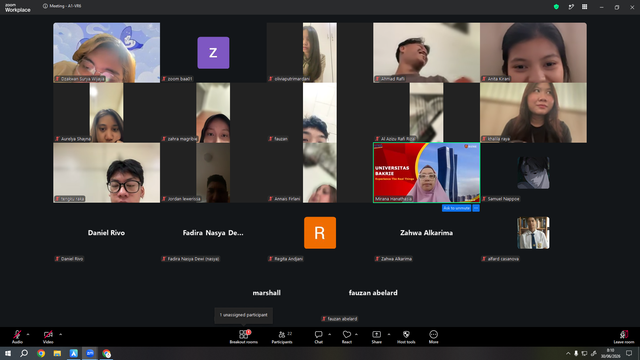Click the '1 unassigned participant' tooltip
Image resolution: width=640 pixels, height=360 pixels.
pos(244,315)
